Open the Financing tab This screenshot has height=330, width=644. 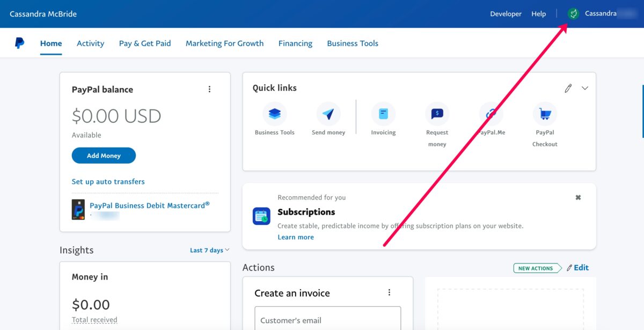[295, 43]
